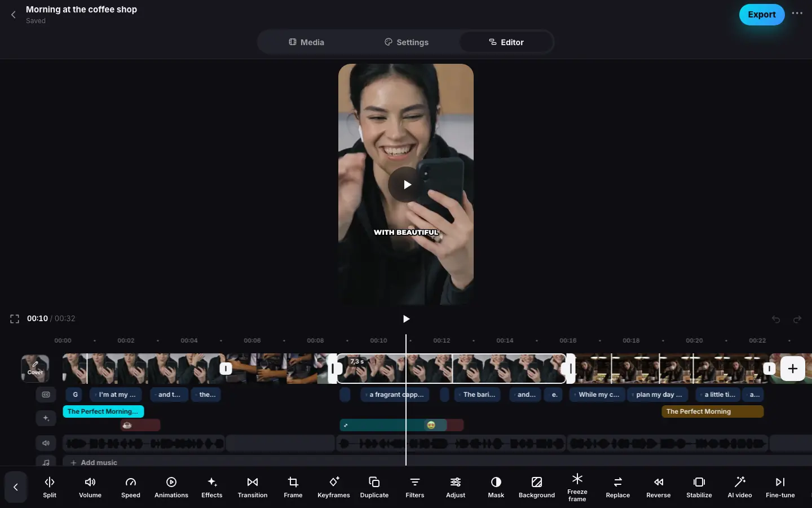The width and height of the screenshot is (812, 508).
Task: Open the Keyframes tool
Action: pos(334,487)
